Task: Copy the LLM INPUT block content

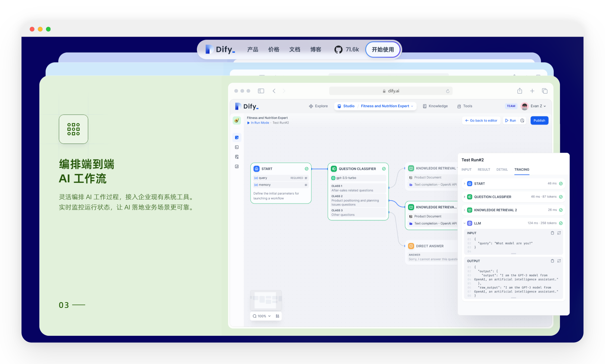Action: pyautogui.click(x=552, y=233)
